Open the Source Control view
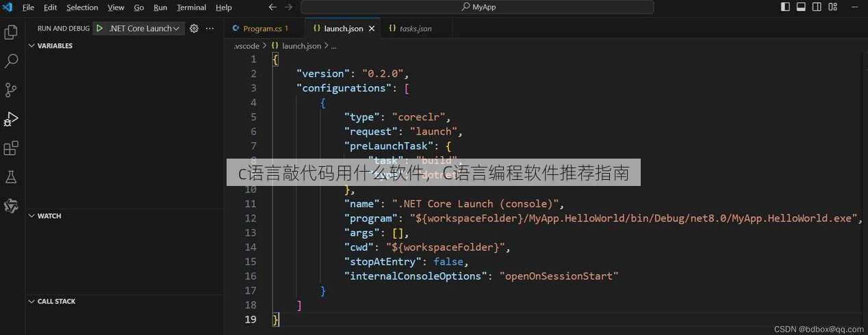Image resolution: width=868 pixels, height=335 pixels. [11, 90]
